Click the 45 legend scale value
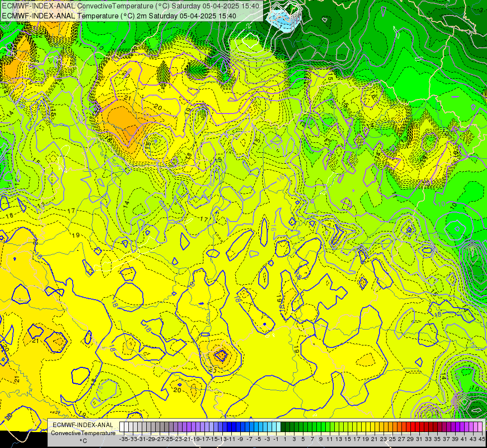The height and width of the screenshot is (448, 487). click(x=482, y=439)
